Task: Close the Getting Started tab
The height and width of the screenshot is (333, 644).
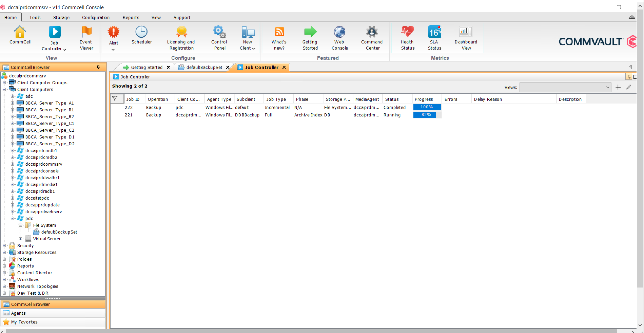Action: (168, 67)
